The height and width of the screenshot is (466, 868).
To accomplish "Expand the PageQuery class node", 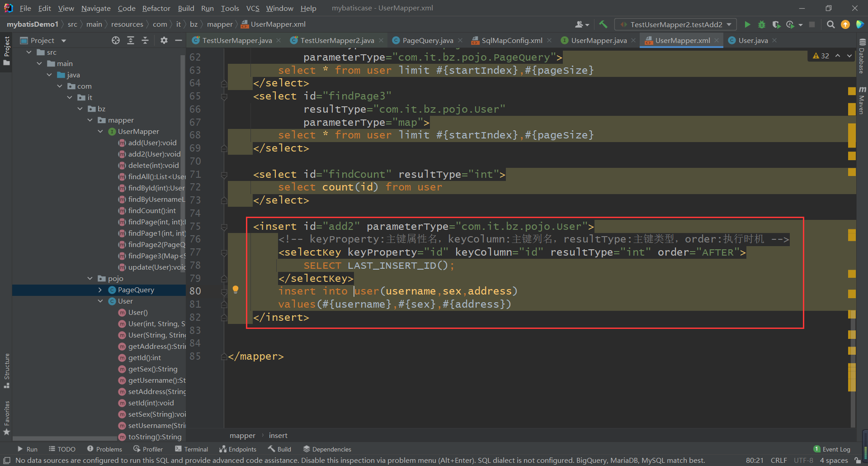I will click(100, 290).
